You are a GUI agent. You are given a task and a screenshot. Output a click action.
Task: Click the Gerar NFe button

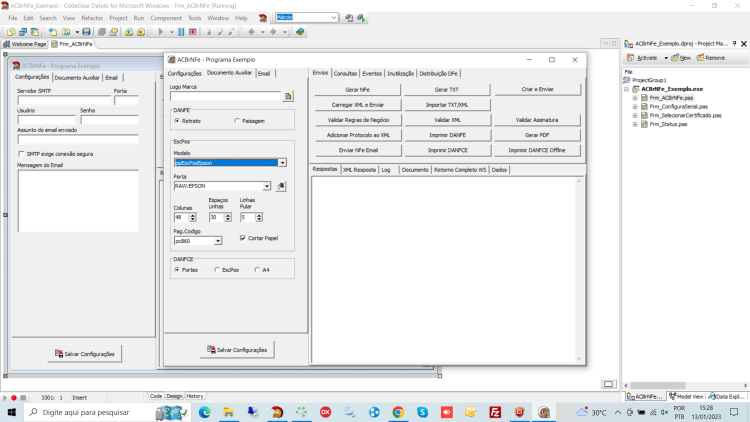357,89
